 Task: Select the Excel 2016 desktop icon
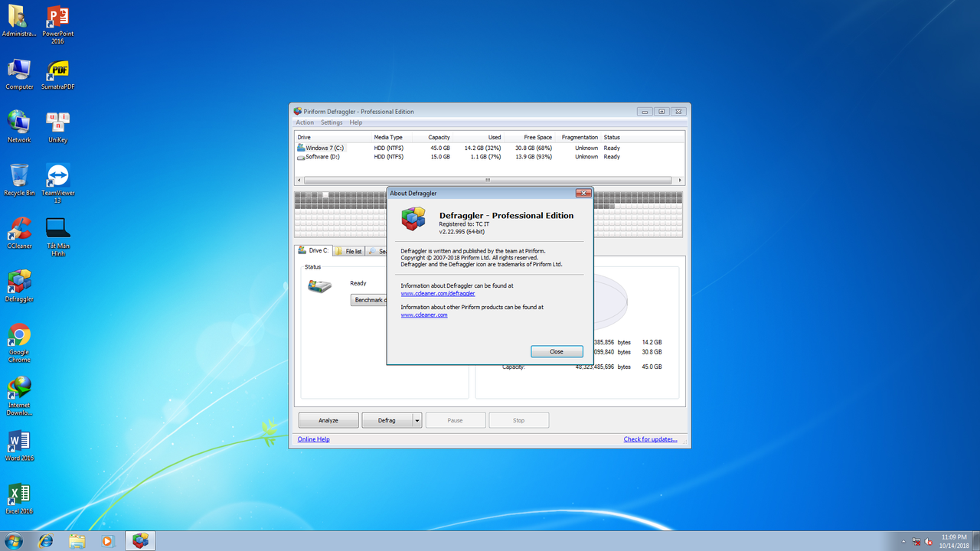point(19,498)
